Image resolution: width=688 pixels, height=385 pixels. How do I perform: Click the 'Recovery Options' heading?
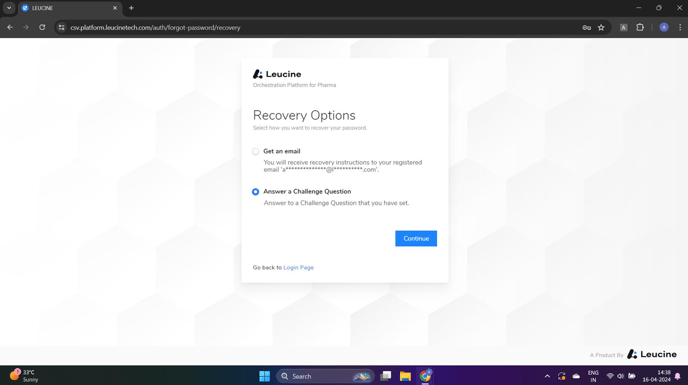pyautogui.click(x=304, y=115)
